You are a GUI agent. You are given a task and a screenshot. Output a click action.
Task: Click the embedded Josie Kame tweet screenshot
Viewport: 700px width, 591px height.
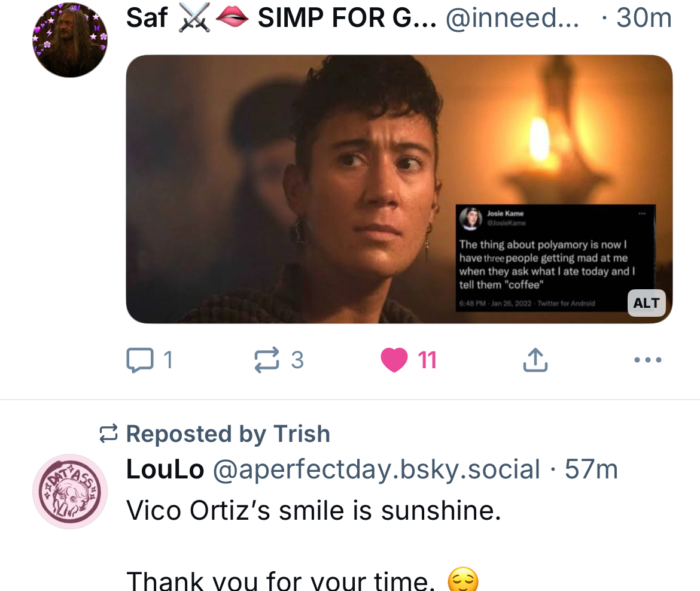click(556, 257)
